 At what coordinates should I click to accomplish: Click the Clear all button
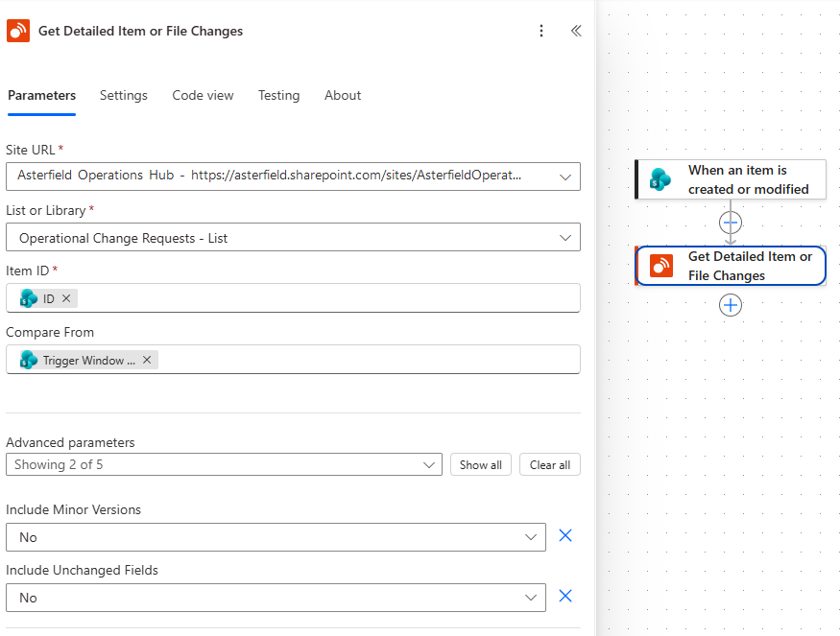click(x=550, y=464)
